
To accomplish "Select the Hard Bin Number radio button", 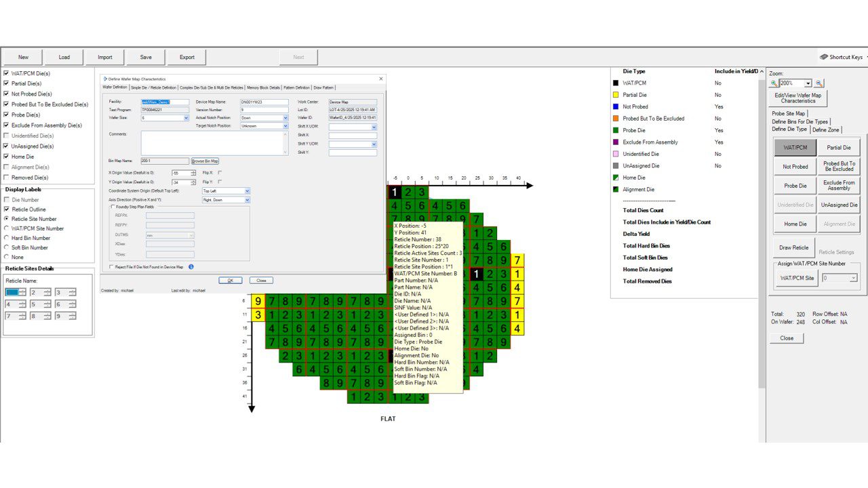I will point(7,238).
